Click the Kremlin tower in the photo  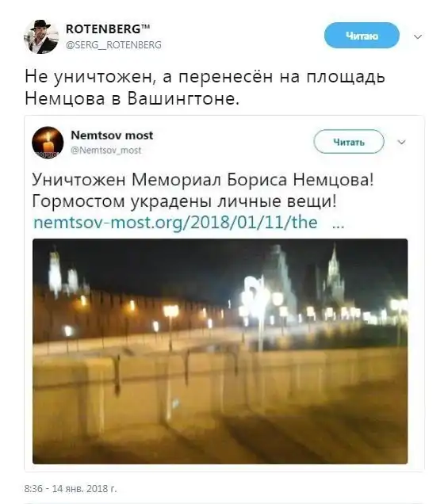[335, 275]
